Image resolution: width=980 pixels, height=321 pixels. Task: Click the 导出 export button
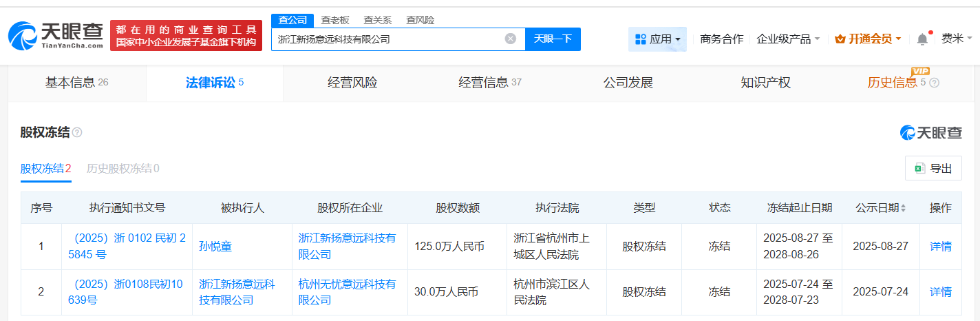pos(933,168)
